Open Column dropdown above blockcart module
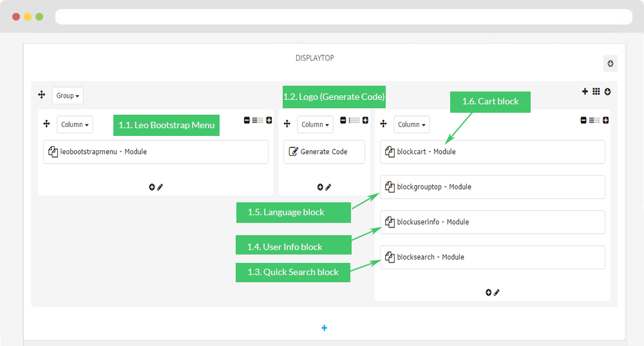 412,124
